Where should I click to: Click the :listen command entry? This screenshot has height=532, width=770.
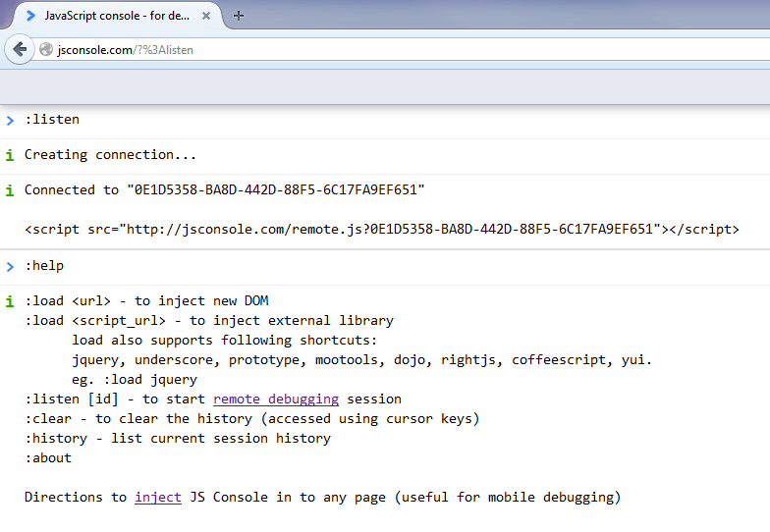[52, 120]
